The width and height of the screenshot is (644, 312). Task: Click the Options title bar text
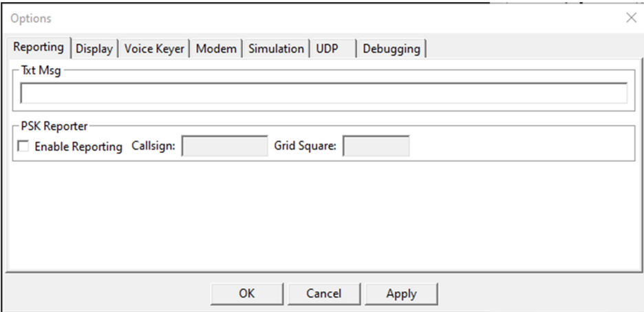click(x=31, y=19)
